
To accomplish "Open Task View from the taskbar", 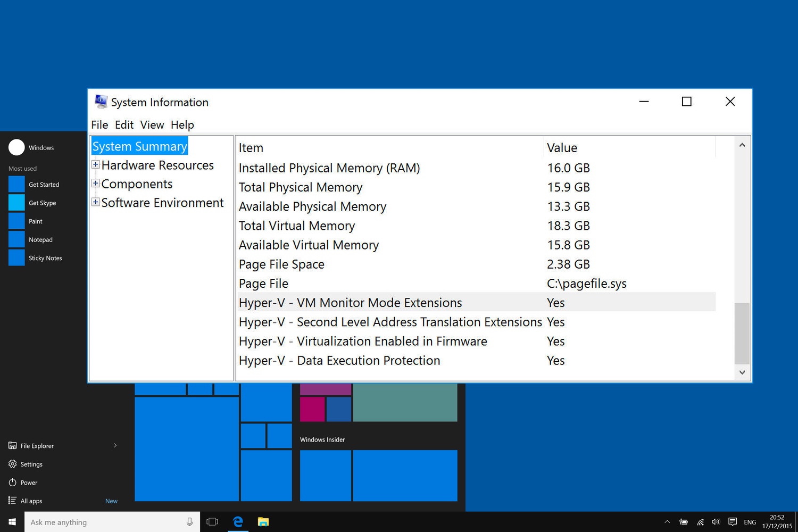I will (212, 522).
